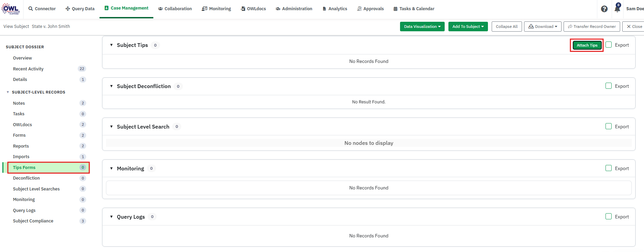Click the Administration users icon
This screenshot has height=252, width=644.
[278, 9]
